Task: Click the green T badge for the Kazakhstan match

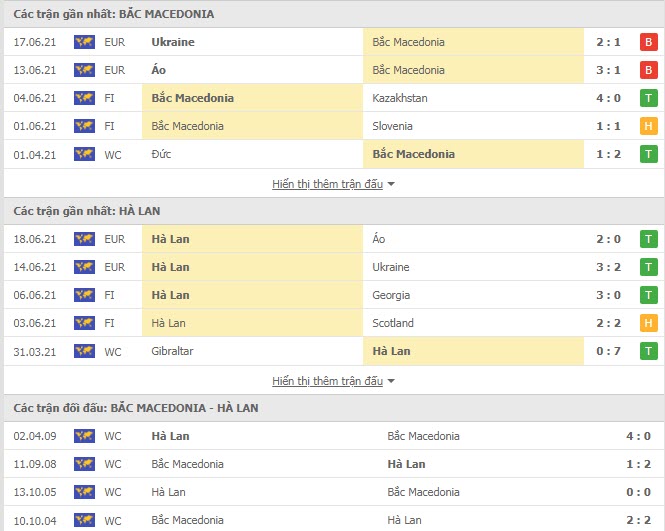Action: point(648,98)
